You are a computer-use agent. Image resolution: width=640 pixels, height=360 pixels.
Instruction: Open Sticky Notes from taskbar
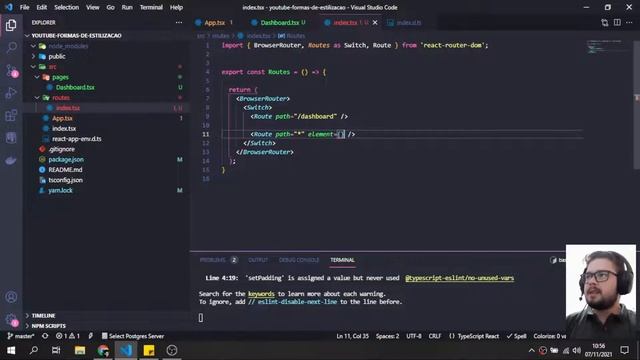pyautogui.click(x=149, y=350)
